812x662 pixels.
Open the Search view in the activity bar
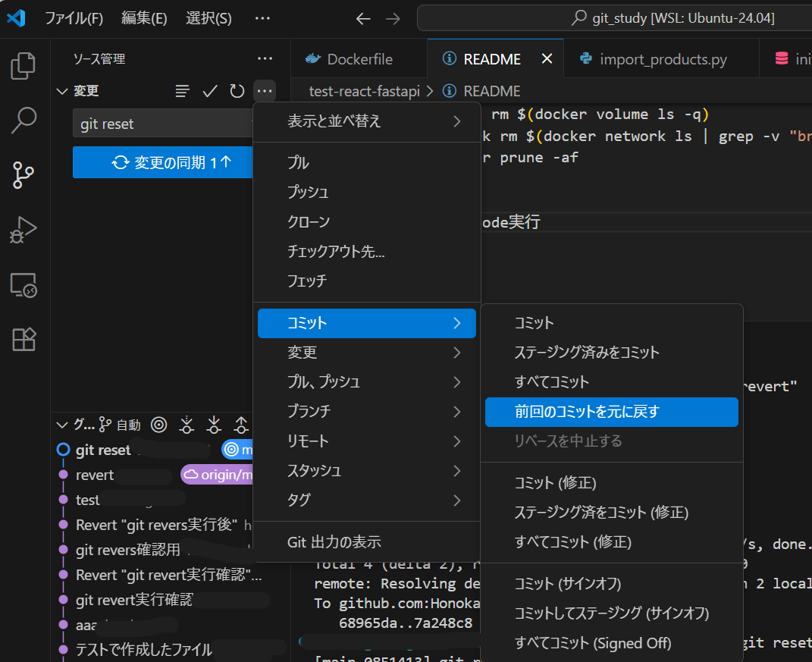tap(24, 121)
